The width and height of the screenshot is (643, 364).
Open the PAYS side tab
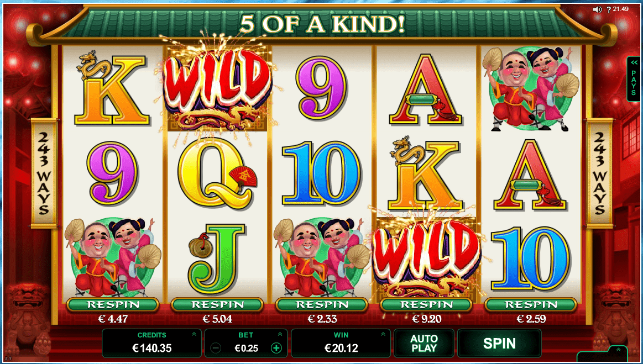click(x=634, y=78)
